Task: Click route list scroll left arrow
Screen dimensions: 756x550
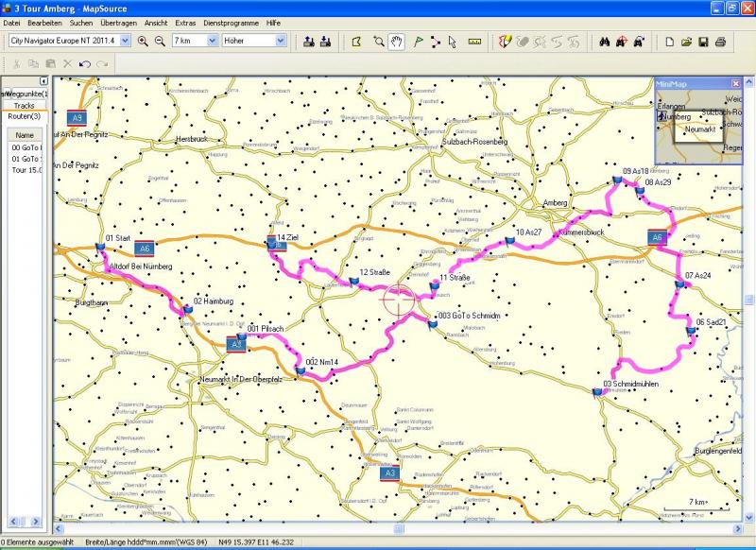Action: [13, 521]
